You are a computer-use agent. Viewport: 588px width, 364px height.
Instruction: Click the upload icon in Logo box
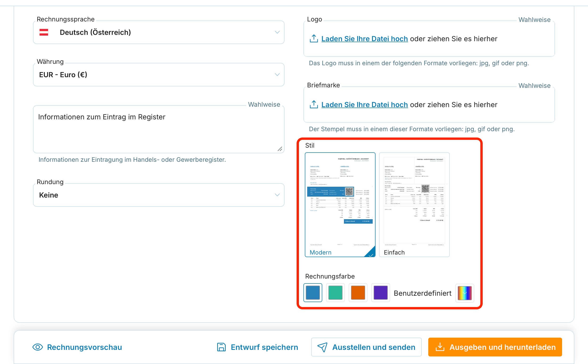point(314,39)
